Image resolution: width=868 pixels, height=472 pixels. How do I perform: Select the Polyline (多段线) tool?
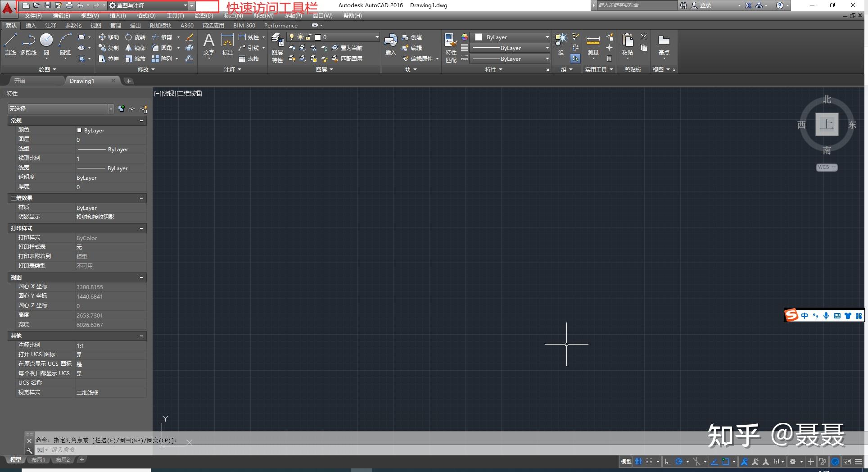point(28,44)
